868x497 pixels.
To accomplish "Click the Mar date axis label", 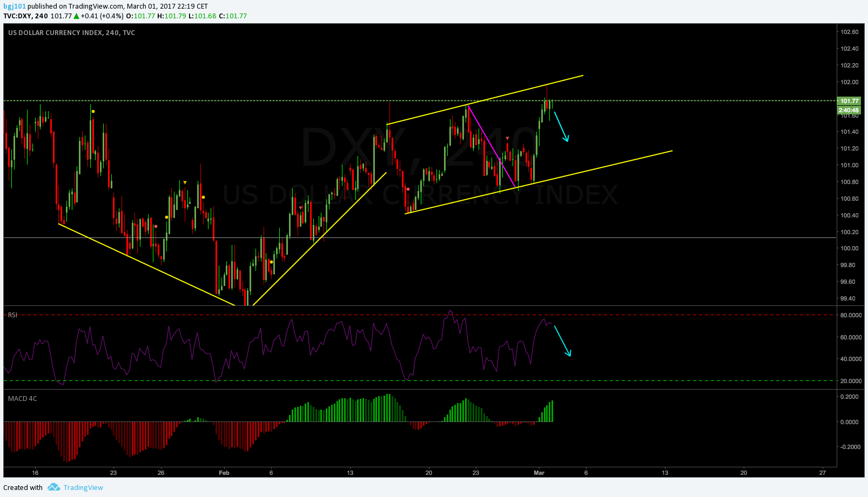I will pyautogui.click(x=539, y=473).
